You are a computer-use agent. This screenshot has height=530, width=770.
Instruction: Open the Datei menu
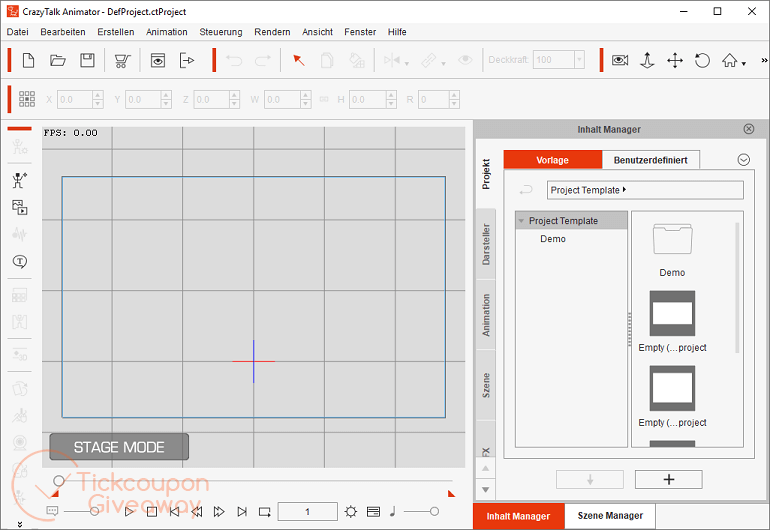(18, 32)
